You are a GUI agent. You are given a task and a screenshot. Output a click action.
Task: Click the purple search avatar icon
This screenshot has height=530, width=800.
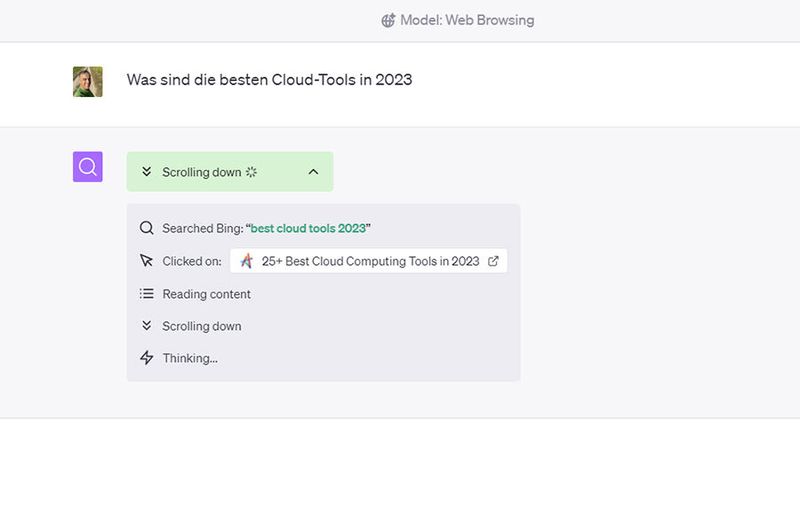88,167
